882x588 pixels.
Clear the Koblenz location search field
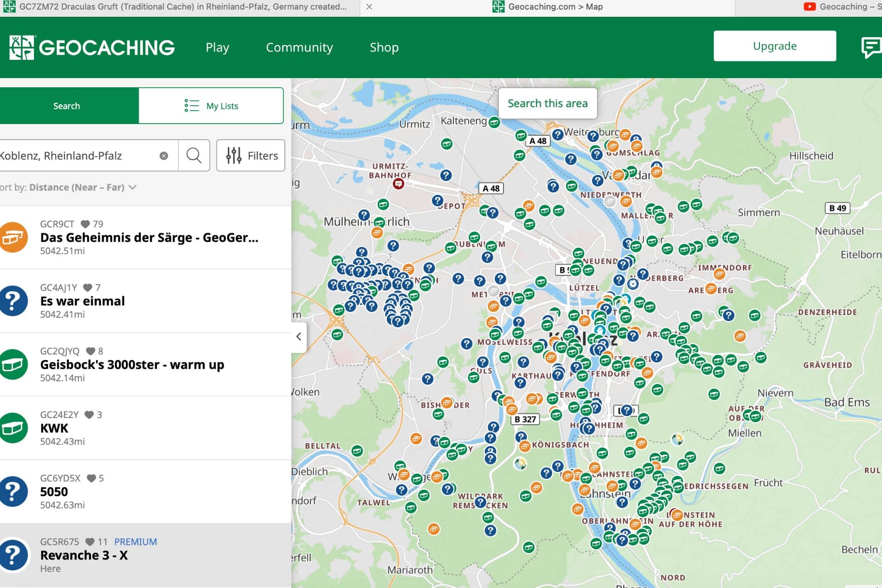tap(164, 156)
